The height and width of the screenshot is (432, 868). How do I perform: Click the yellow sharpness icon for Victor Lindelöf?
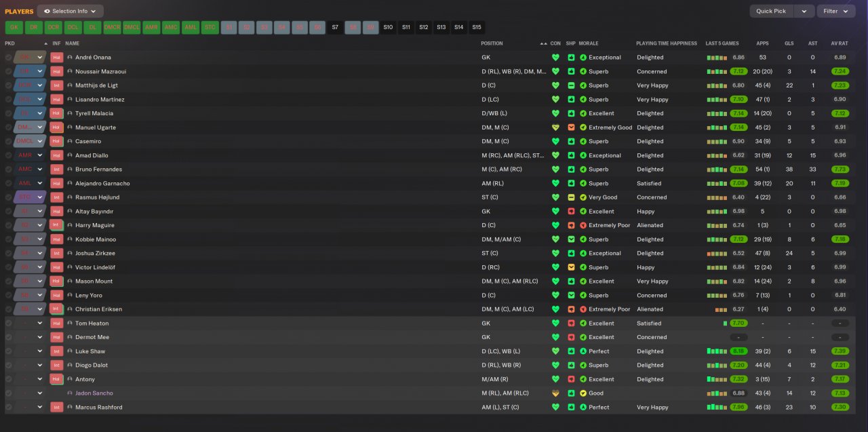pos(572,267)
